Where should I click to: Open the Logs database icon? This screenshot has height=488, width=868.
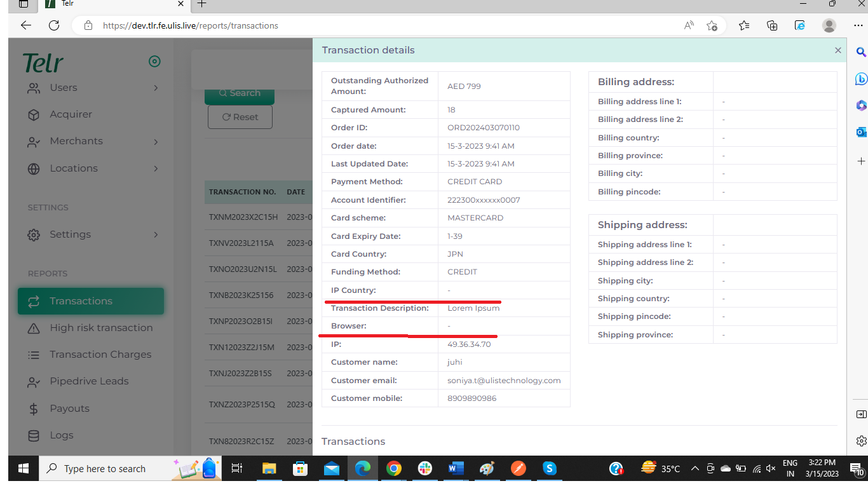(x=34, y=435)
